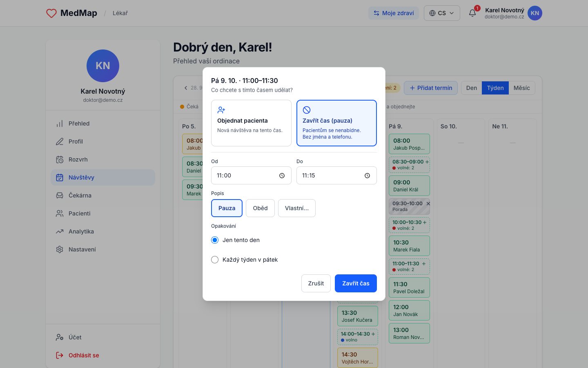Click the Od time input field

point(251,175)
